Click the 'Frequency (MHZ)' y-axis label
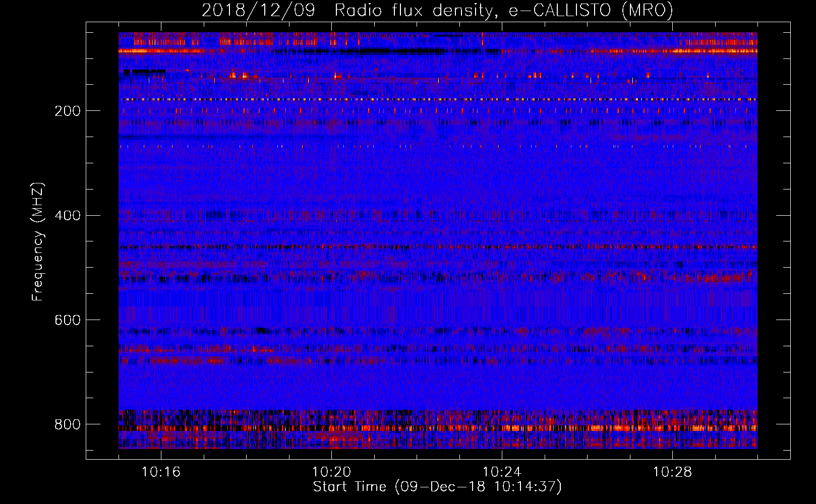The width and height of the screenshot is (816, 504). [38, 242]
